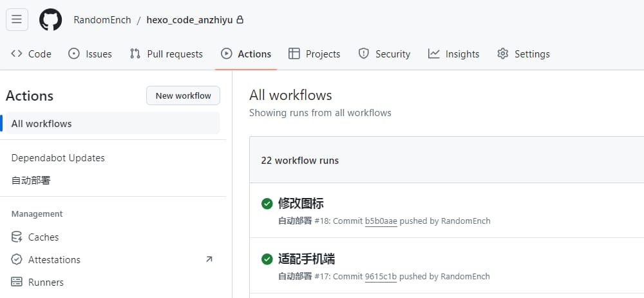Viewport: 644px width, 298px height.
Task: Click the GitHub Octocat logo
Action: pyautogui.click(x=50, y=20)
